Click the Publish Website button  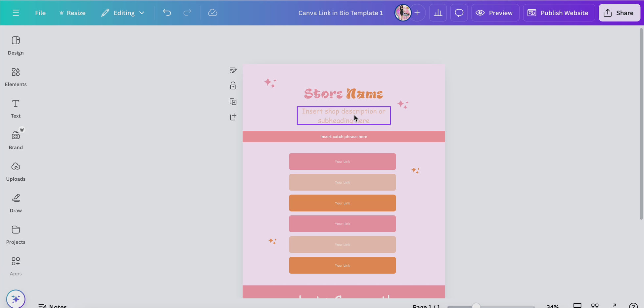coord(559,13)
